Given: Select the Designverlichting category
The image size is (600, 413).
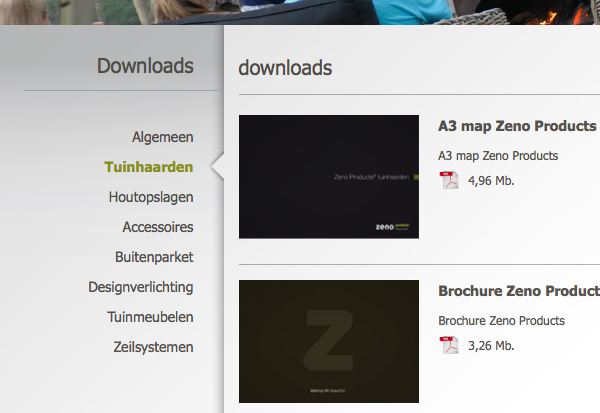Looking at the screenshot, I should (x=141, y=287).
